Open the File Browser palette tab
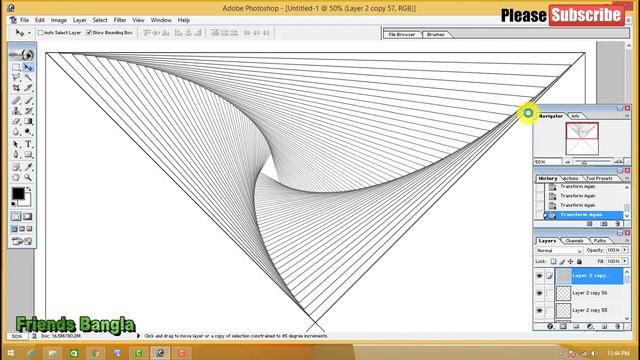 pyautogui.click(x=402, y=35)
